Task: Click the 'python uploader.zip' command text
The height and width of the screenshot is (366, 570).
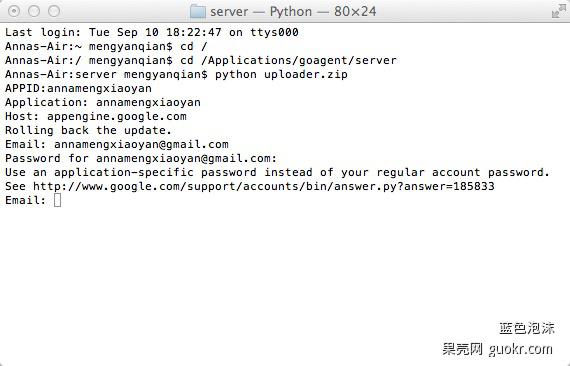Action: (281, 75)
